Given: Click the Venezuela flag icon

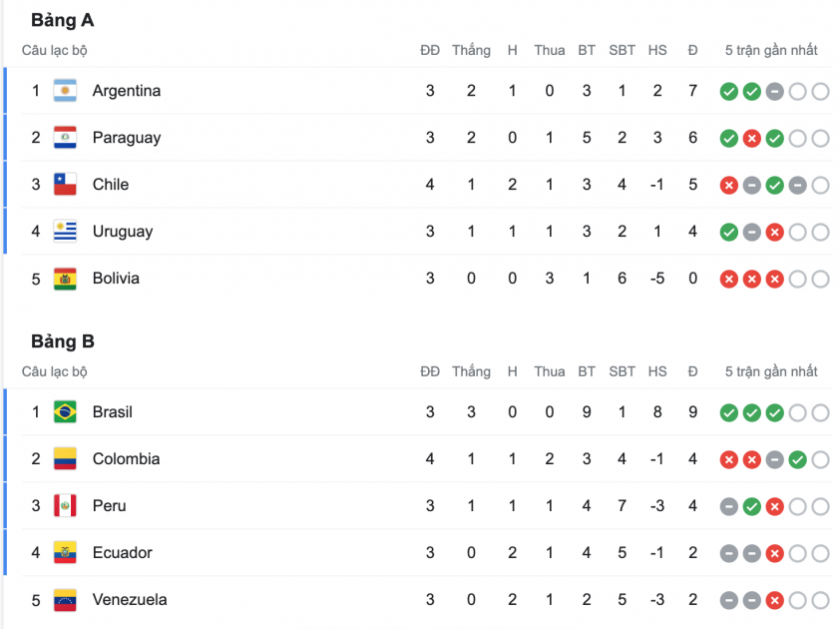Looking at the screenshot, I should click(x=65, y=600).
